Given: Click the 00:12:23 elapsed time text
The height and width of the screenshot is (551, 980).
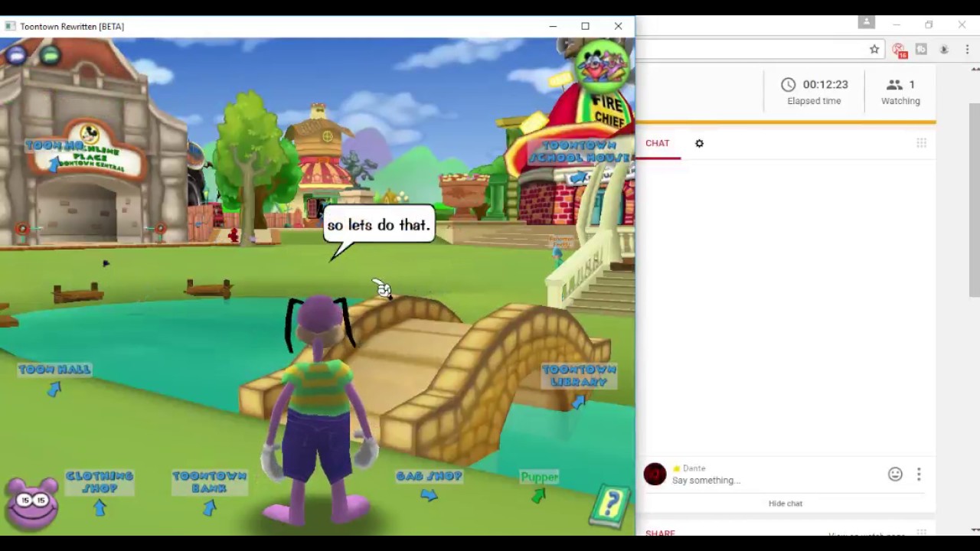Looking at the screenshot, I should pyautogui.click(x=825, y=84).
